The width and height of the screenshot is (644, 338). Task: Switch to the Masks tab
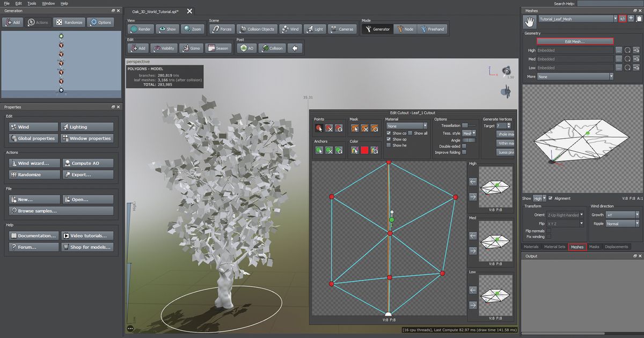(x=596, y=247)
